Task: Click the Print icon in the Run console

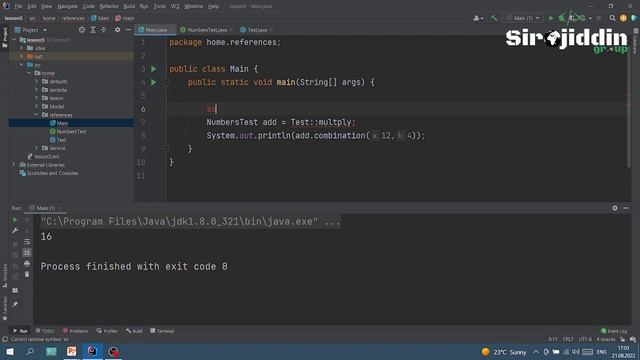Action: pyautogui.click(x=27, y=264)
